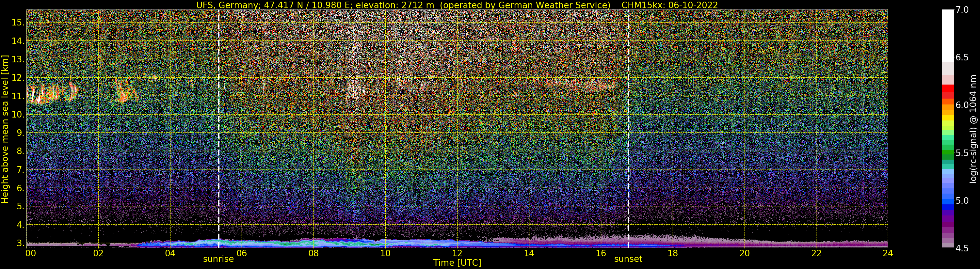Click the '9.' height tick label
Viewport: 980px width, 269px height.
tap(20, 133)
